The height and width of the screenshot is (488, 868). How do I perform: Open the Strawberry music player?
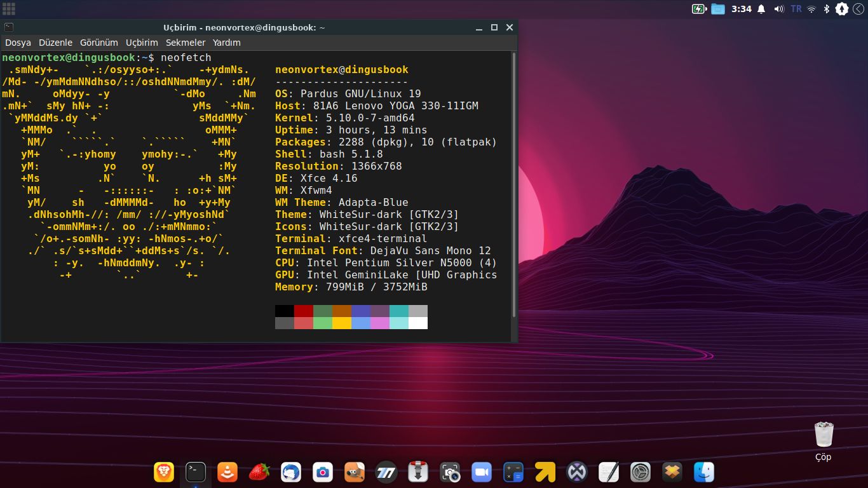coord(259,473)
